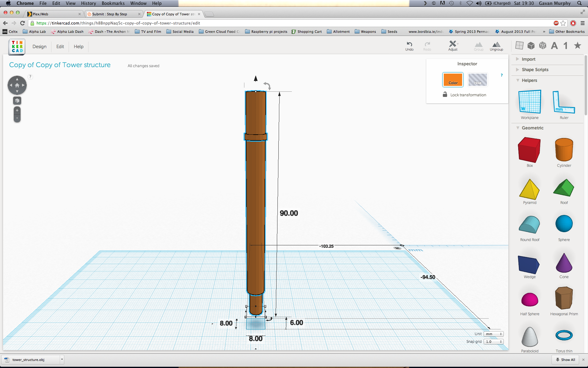Zoom out with the minus button

click(x=17, y=118)
